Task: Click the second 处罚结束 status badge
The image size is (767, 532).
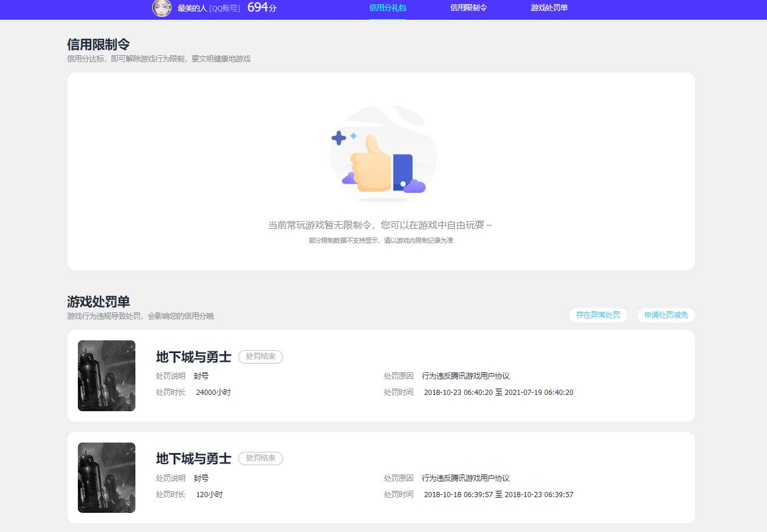Action: [260, 458]
